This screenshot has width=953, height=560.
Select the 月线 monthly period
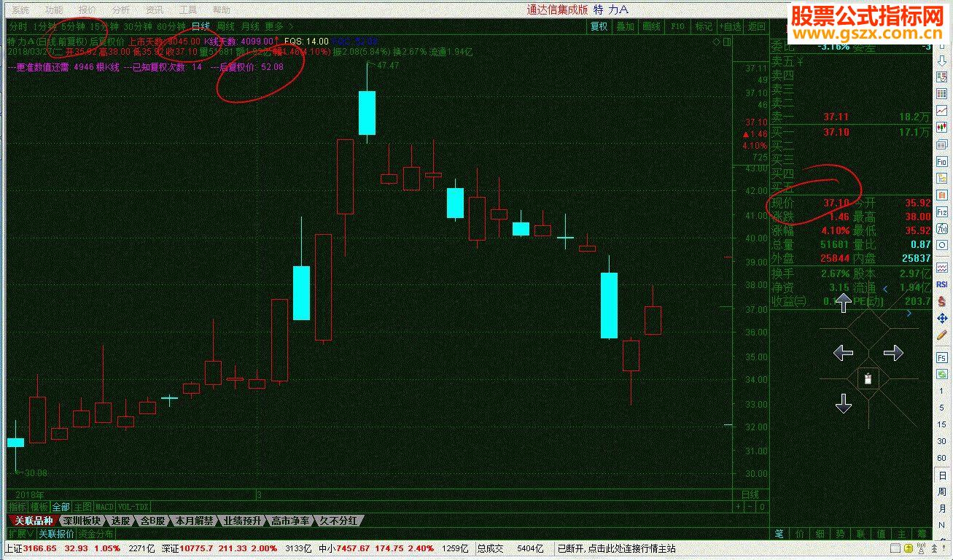pos(250,26)
